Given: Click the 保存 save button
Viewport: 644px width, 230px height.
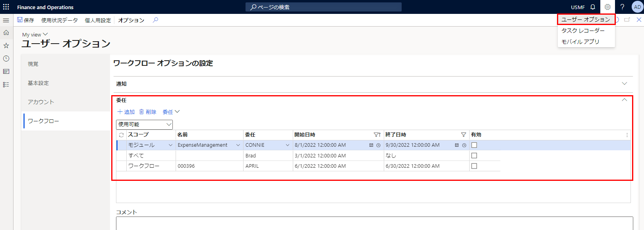Looking at the screenshot, I should (x=25, y=20).
